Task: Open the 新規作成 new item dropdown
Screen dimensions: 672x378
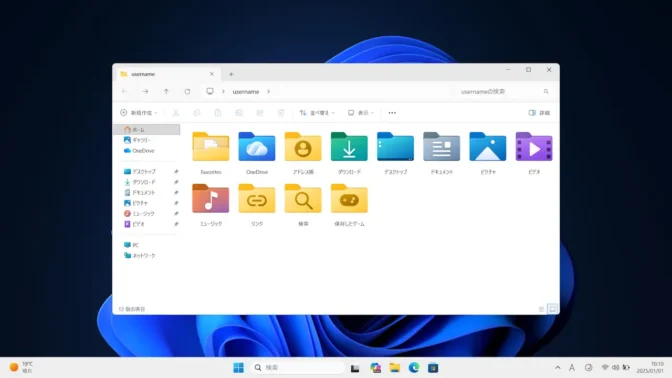Action: click(x=138, y=113)
